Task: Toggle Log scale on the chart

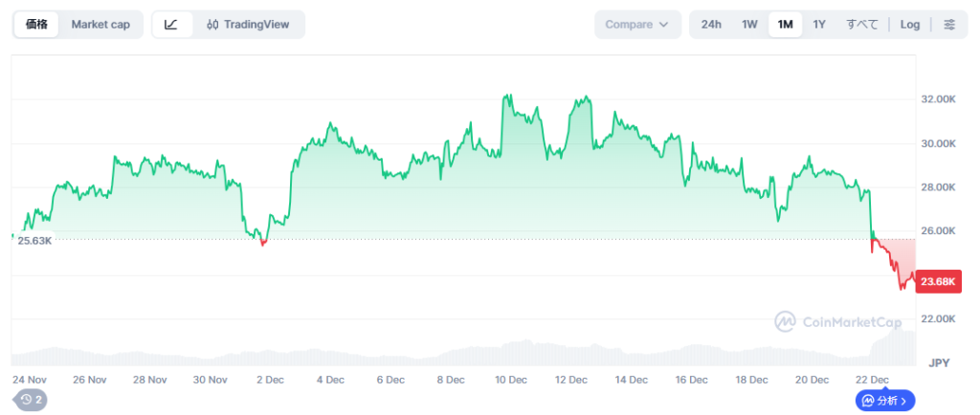Action: point(909,25)
